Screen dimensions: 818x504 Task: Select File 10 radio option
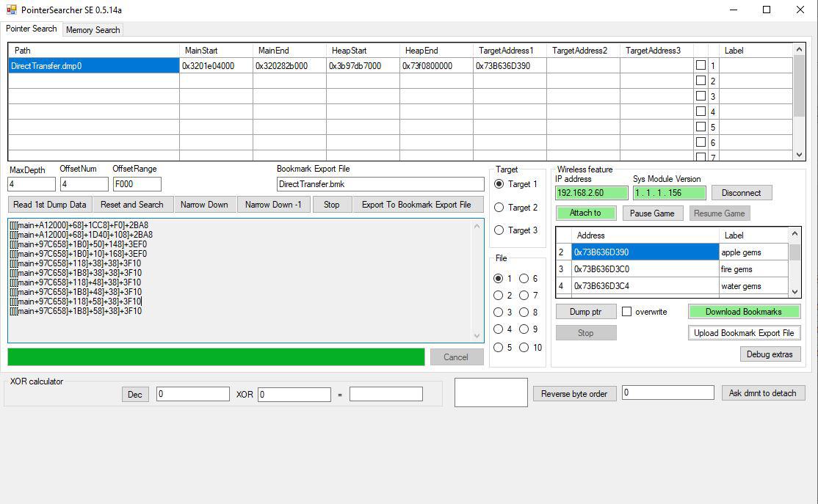524,348
